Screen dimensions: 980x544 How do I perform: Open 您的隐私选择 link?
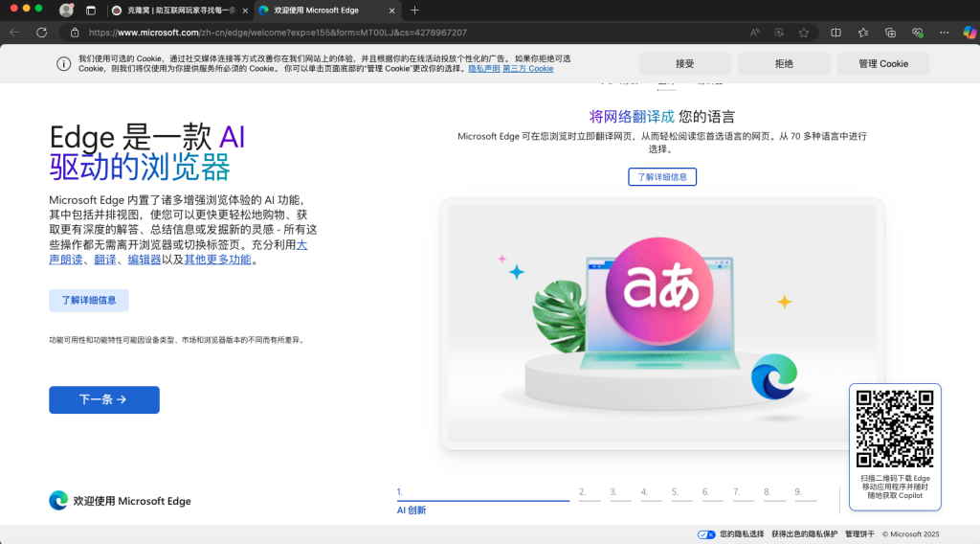(742, 534)
